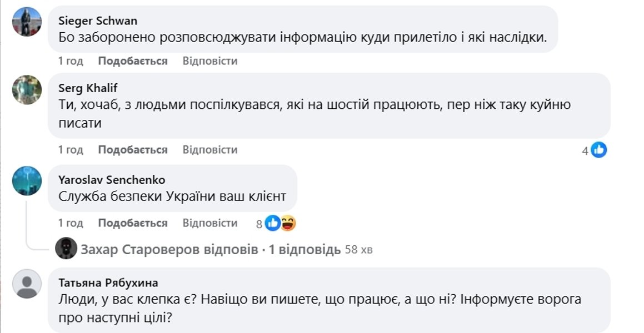Click the blue like icon next to count 8

(x=272, y=222)
